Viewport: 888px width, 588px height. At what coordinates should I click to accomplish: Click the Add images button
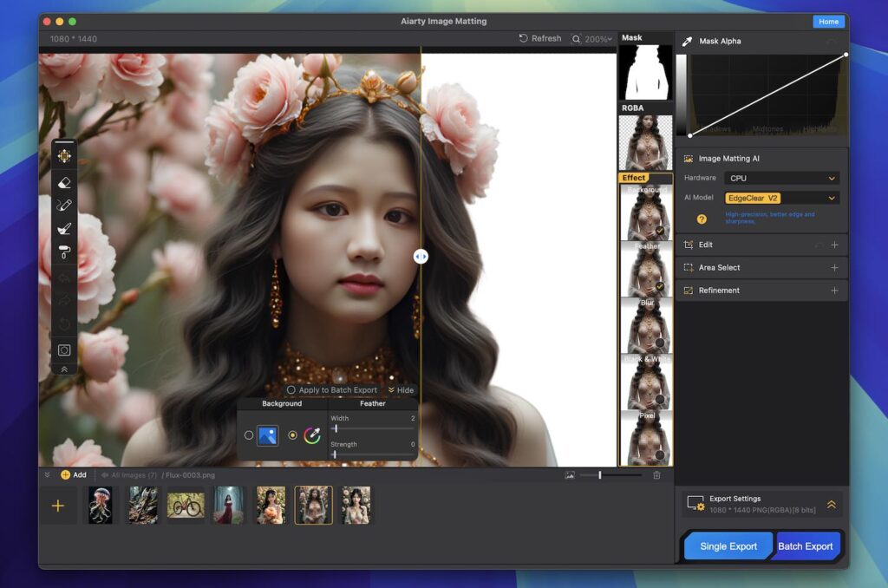[x=74, y=475]
